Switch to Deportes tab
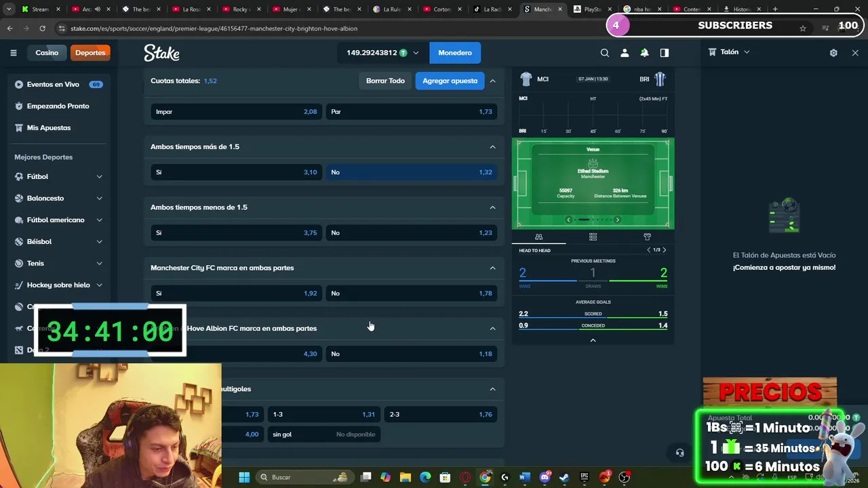 tap(90, 53)
